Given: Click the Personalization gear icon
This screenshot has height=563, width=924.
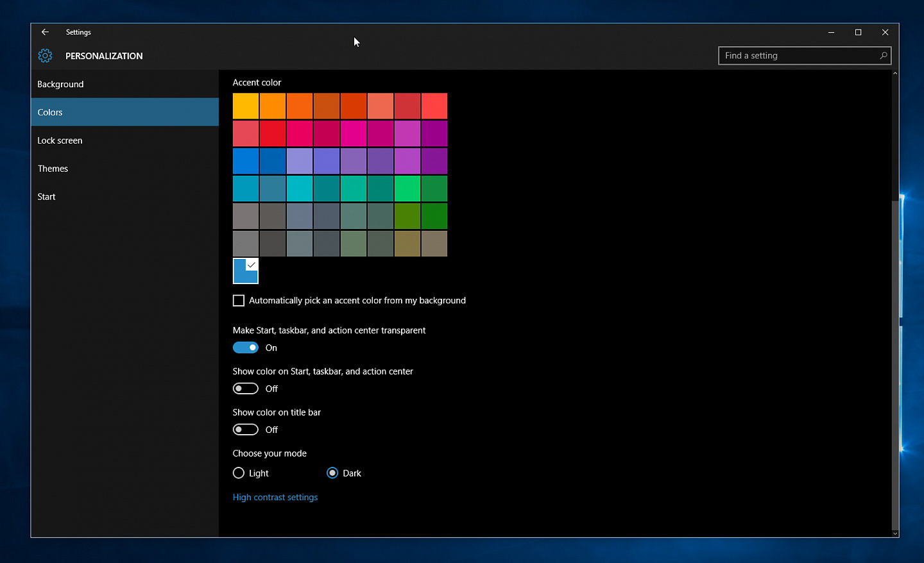Looking at the screenshot, I should coord(45,56).
